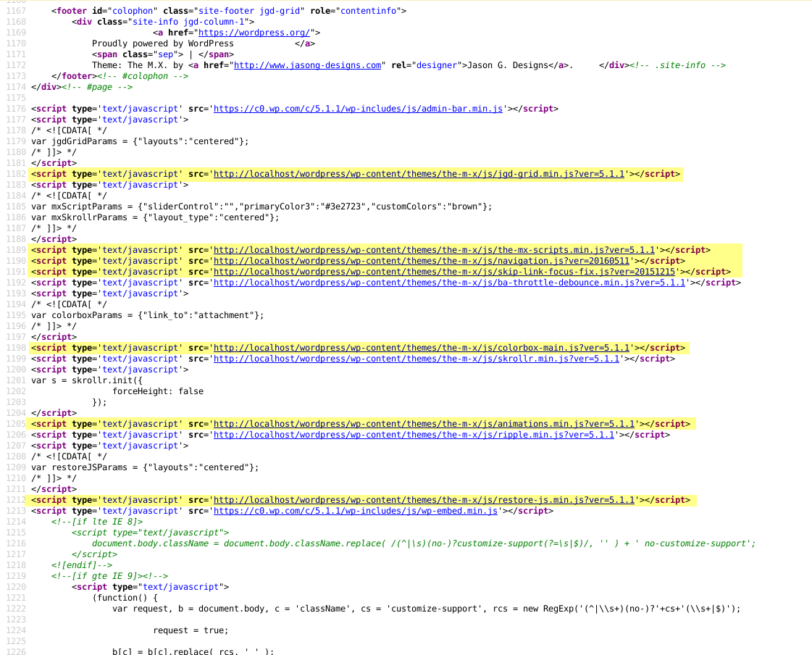812x655 pixels.
Task: Open the skip-link-focus-fix.js script link
Action: coord(444,272)
